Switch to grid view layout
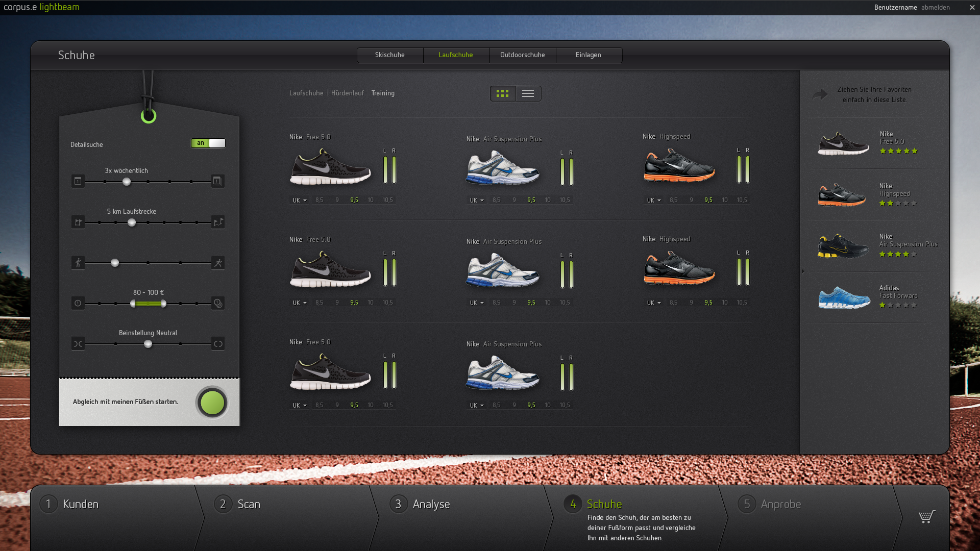Screen dimensions: 980x551 [x=503, y=93]
